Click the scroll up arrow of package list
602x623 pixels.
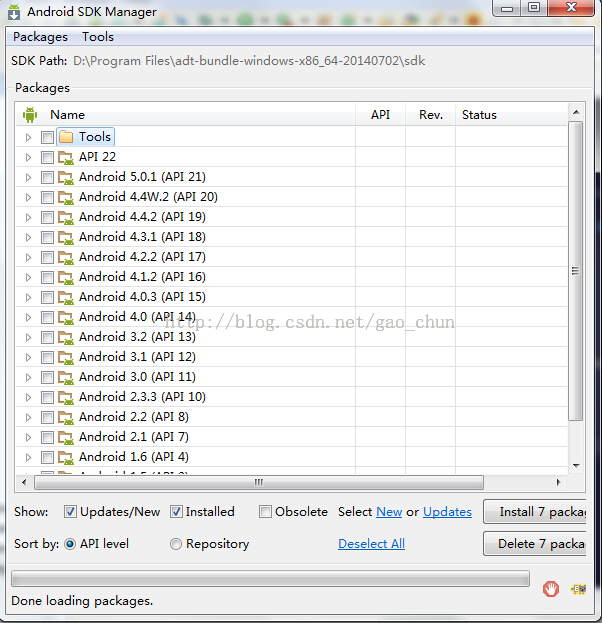coord(576,112)
